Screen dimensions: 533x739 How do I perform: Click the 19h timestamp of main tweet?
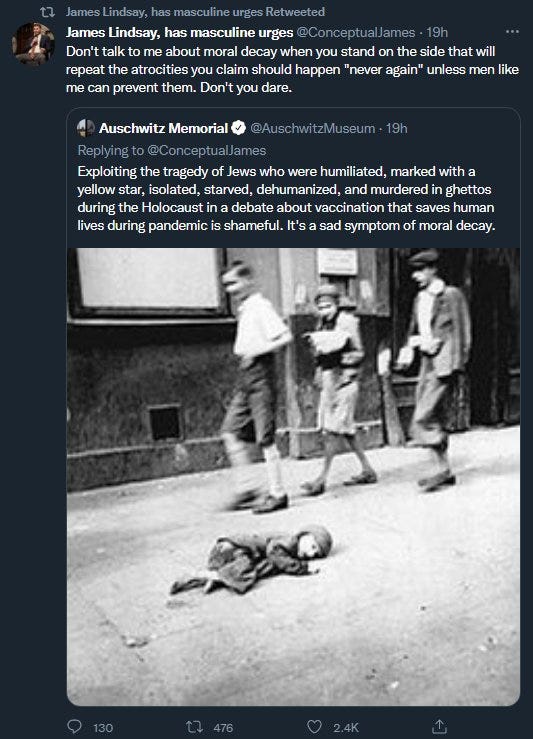pos(437,32)
